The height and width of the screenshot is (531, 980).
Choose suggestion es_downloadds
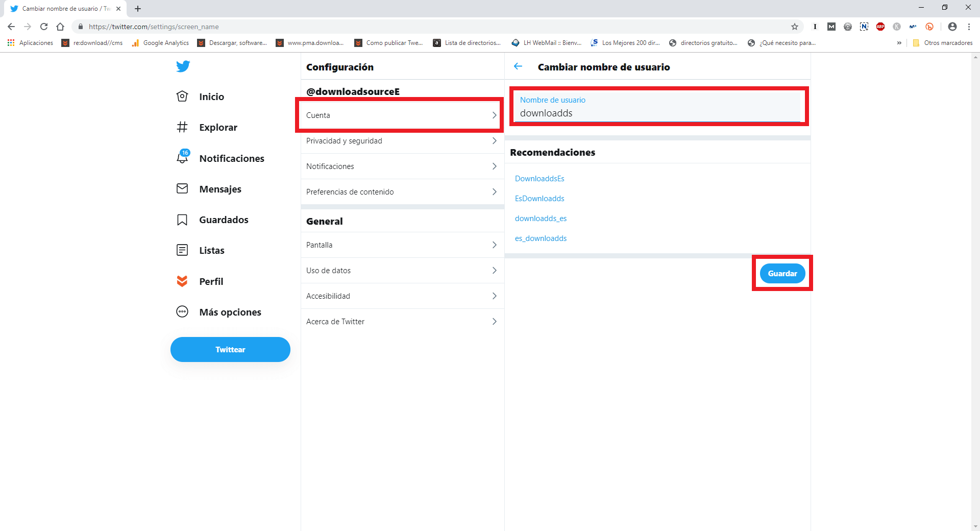(x=541, y=238)
